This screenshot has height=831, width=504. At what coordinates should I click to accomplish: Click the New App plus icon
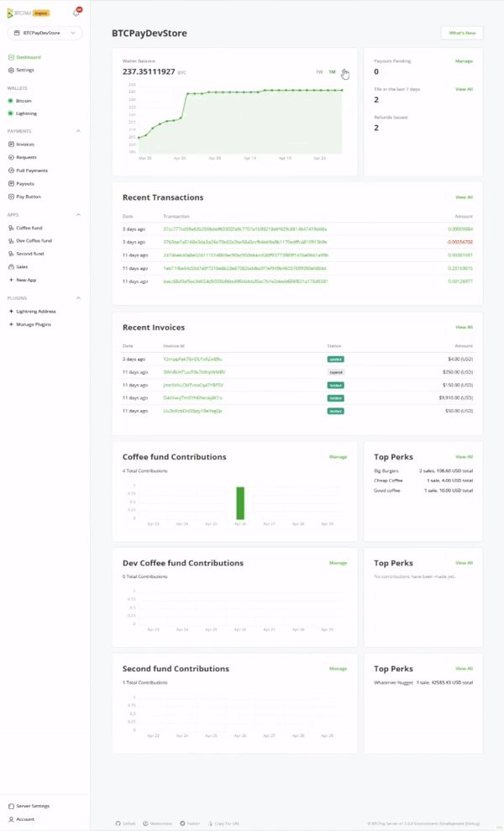[x=11, y=280]
